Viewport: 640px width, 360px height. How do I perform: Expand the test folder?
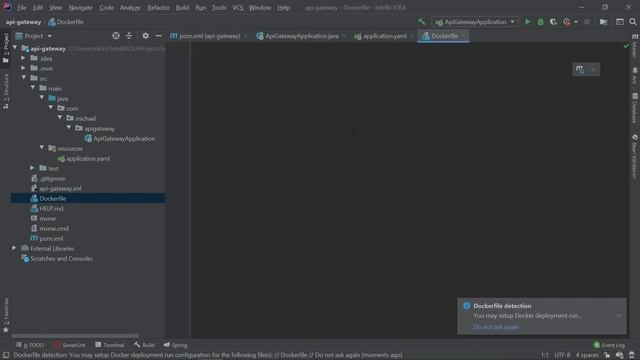click(33, 168)
